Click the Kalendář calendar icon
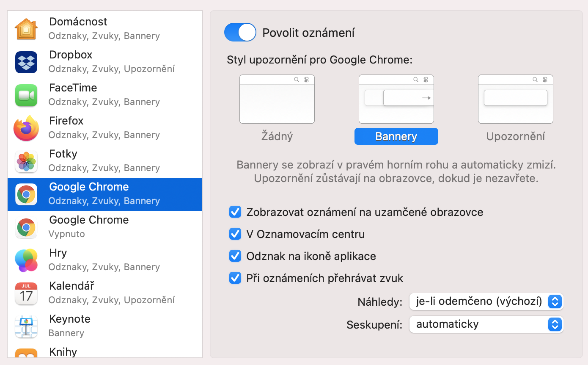 pyautogui.click(x=26, y=293)
